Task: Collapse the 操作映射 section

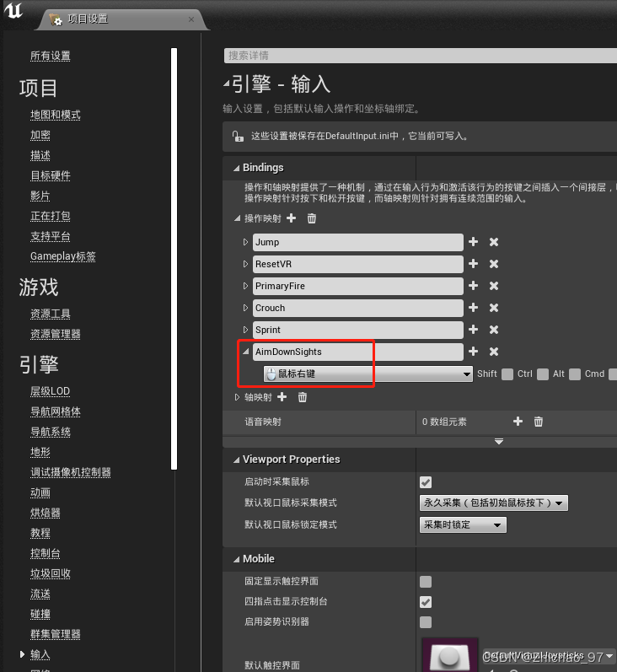Action: pos(237,218)
